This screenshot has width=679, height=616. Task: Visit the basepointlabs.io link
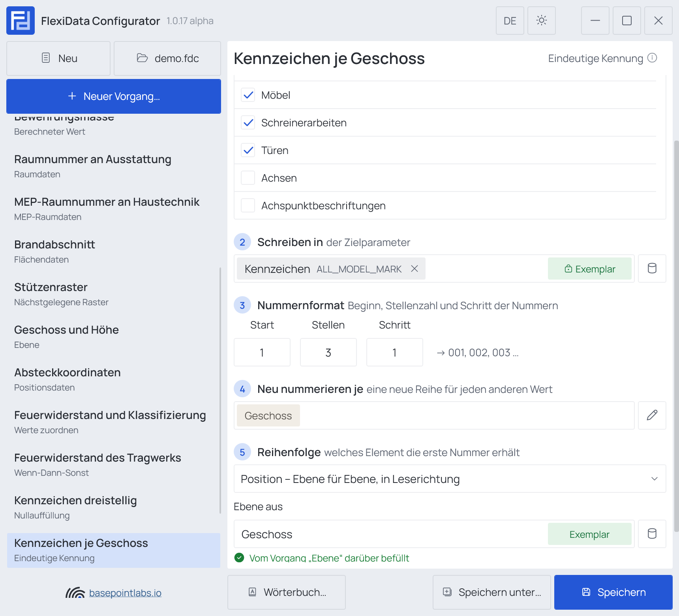[x=125, y=593]
